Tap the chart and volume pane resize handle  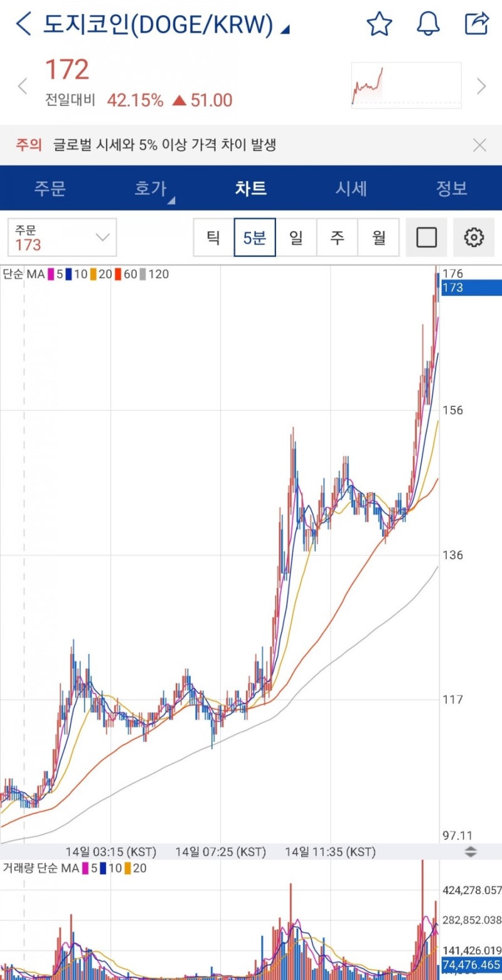point(471,851)
